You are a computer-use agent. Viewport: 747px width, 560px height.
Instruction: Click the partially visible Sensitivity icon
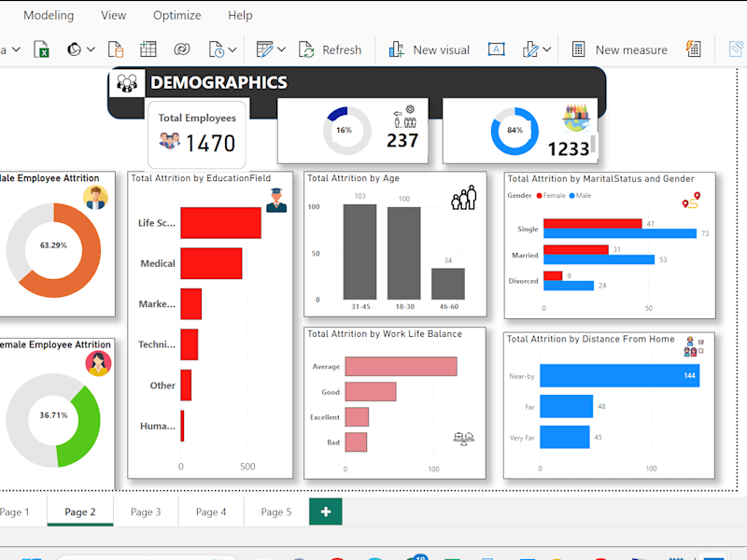(x=737, y=49)
